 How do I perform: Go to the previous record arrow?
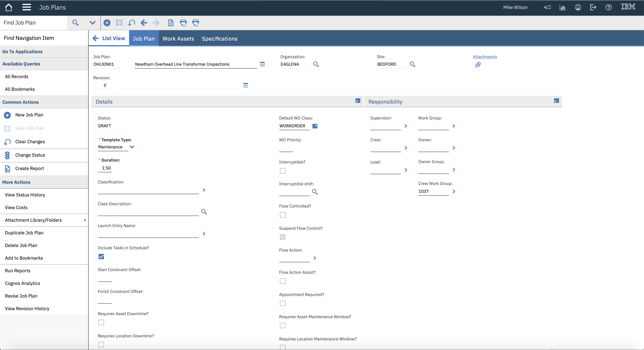click(x=144, y=23)
